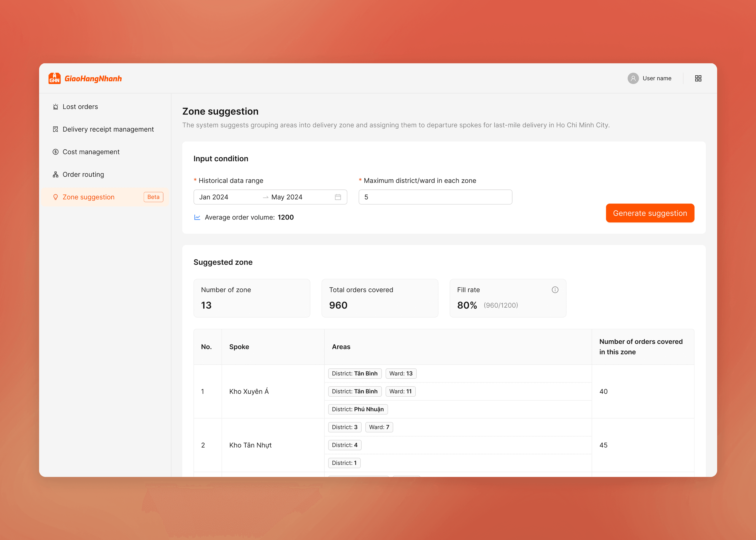Click the District: Phú Nhuận tag

coord(358,409)
